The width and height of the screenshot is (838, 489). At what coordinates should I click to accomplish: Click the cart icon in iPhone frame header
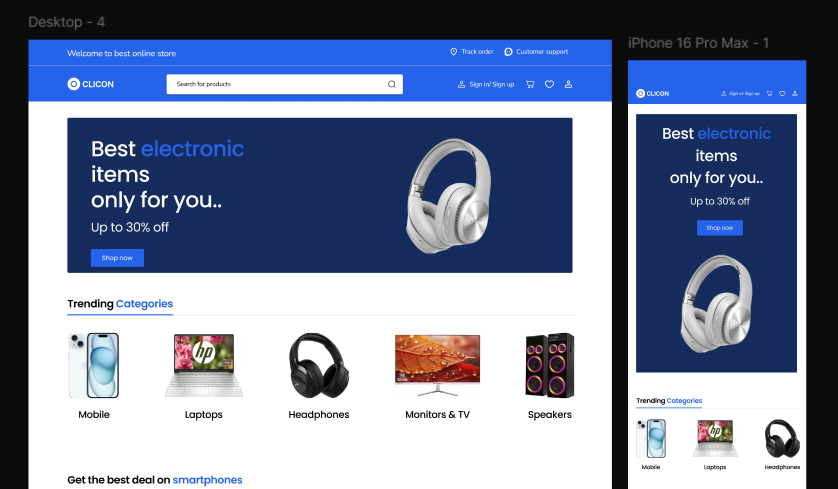point(769,93)
